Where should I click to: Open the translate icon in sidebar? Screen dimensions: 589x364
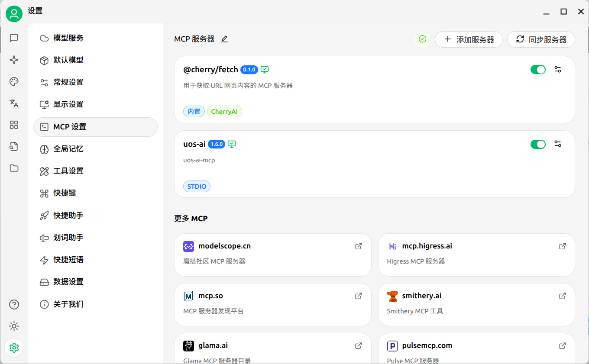[x=14, y=103]
